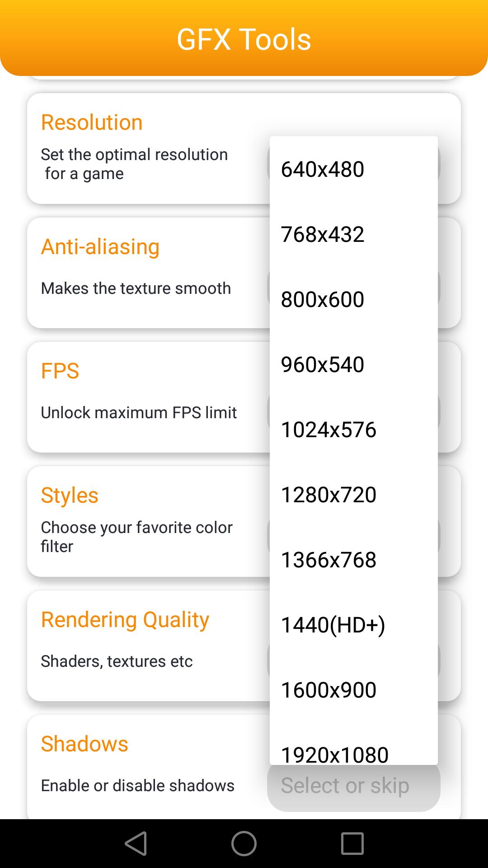The width and height of the screenshot is (488, 868).
Task: Choose 1600x900 from the list
Action: point(328,690)
